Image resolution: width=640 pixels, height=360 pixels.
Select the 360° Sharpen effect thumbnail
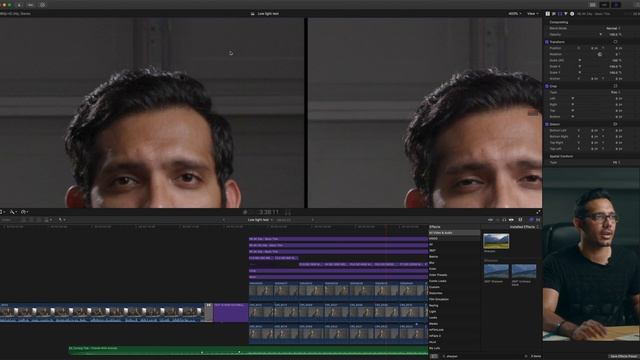tap(496, 271)
